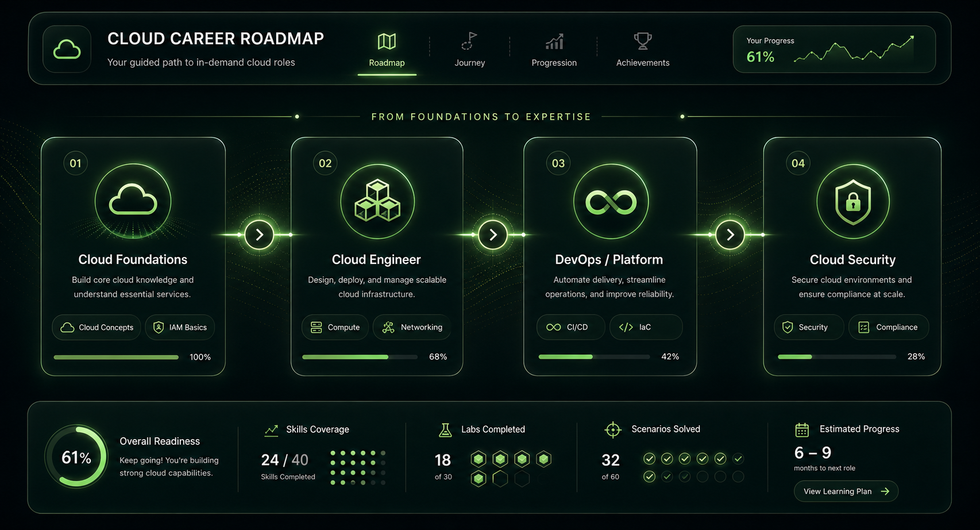
Task: Select the Networking skill tag
Action: click(412, 327)
